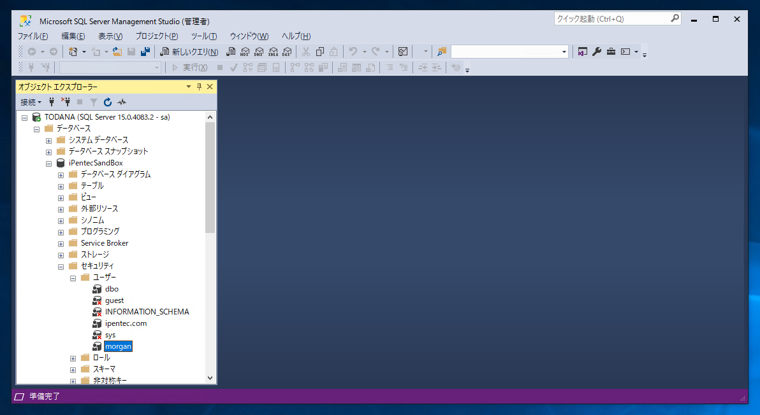
Task: Select the morgan user
Action: pos(118,346)
